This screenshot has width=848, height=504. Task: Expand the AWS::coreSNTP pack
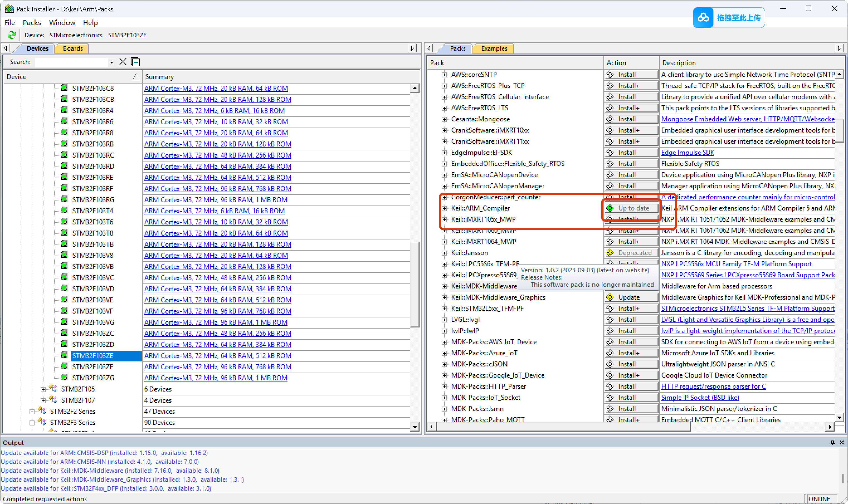(x=444, y=75)
